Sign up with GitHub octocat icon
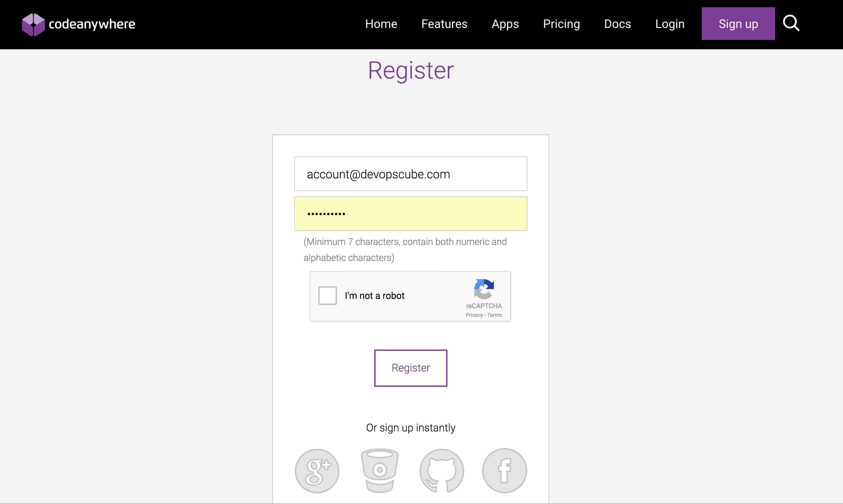Image resolution: width=843 pixels, height=504 pixels. pyautogui.click(x=441, y=471)
